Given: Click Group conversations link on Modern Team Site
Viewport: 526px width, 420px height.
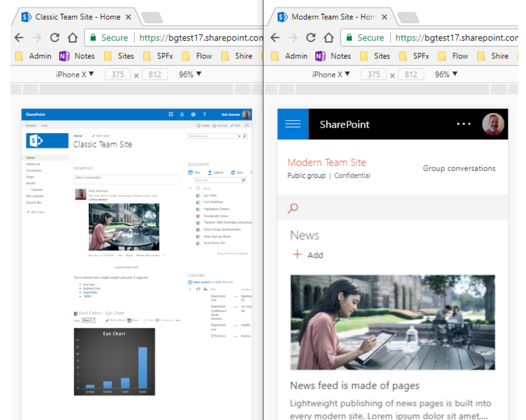Looking at the screenshot, I should [x=459, y=168].
